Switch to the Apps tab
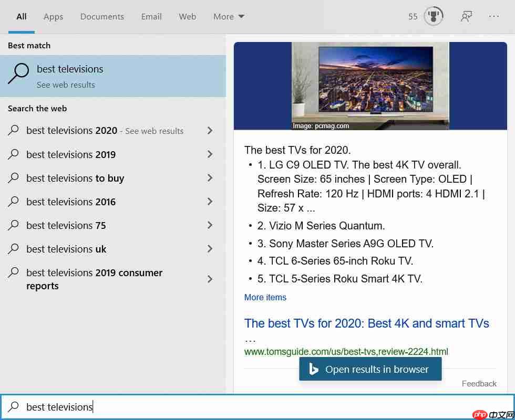 (53, 16)
